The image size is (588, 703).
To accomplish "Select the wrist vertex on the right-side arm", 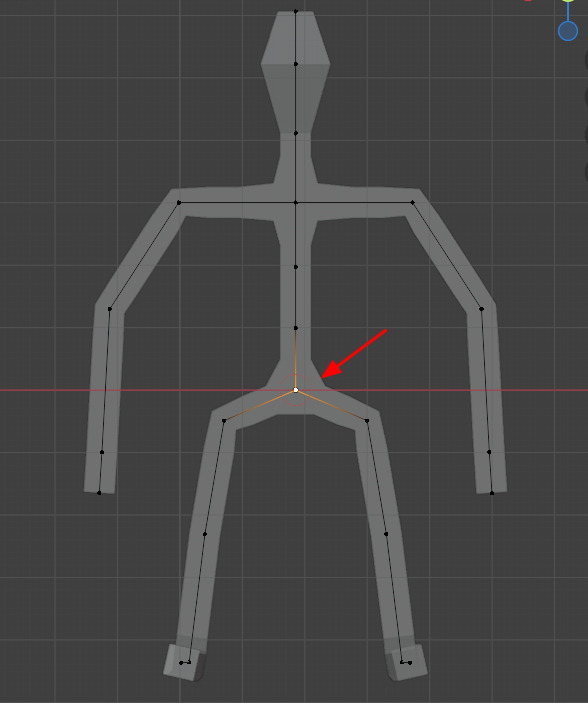I will point(489,452).
